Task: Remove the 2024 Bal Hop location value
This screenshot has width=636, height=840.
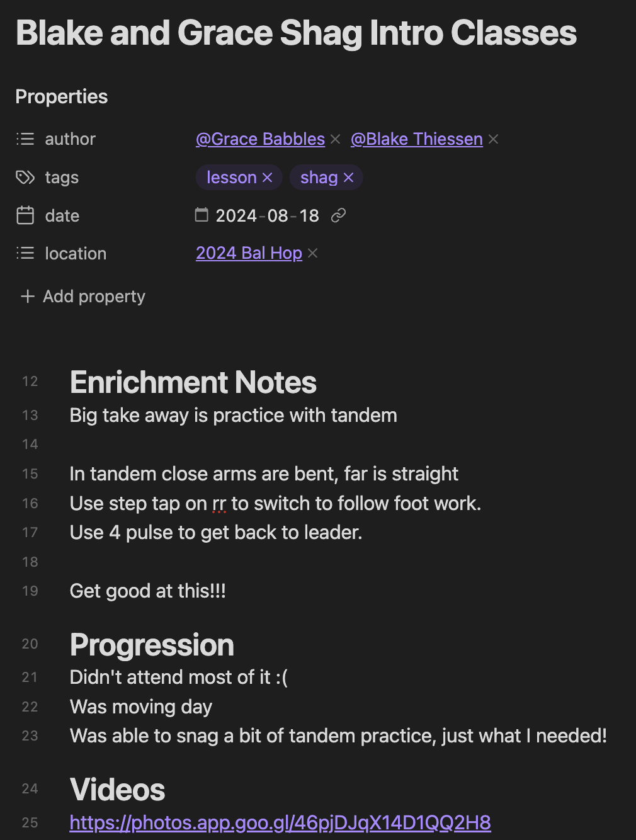Action: pos(313,253)
